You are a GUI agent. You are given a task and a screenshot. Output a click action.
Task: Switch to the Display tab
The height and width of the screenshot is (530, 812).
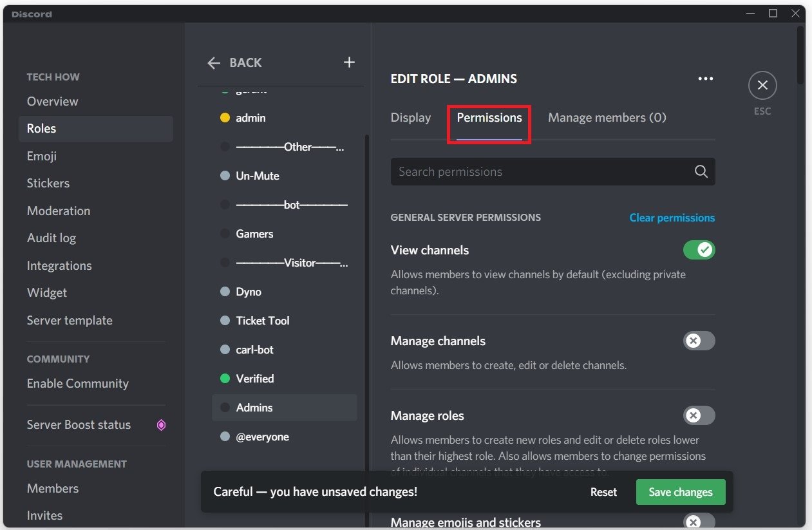410,117
